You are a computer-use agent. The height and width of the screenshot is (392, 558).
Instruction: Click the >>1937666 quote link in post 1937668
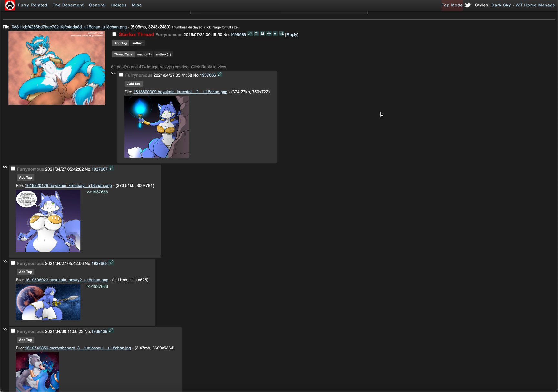pyautogui.click(x=97, y=287)
